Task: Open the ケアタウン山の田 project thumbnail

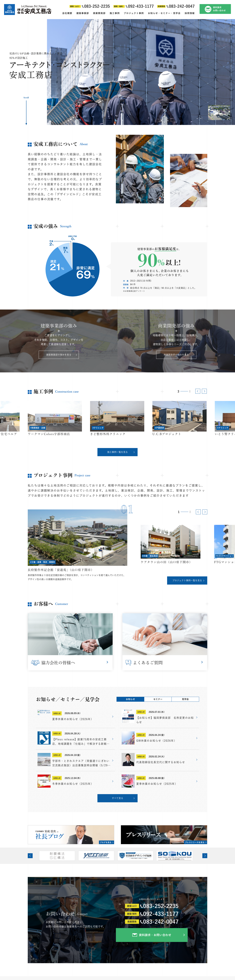Action: (170, 542)
